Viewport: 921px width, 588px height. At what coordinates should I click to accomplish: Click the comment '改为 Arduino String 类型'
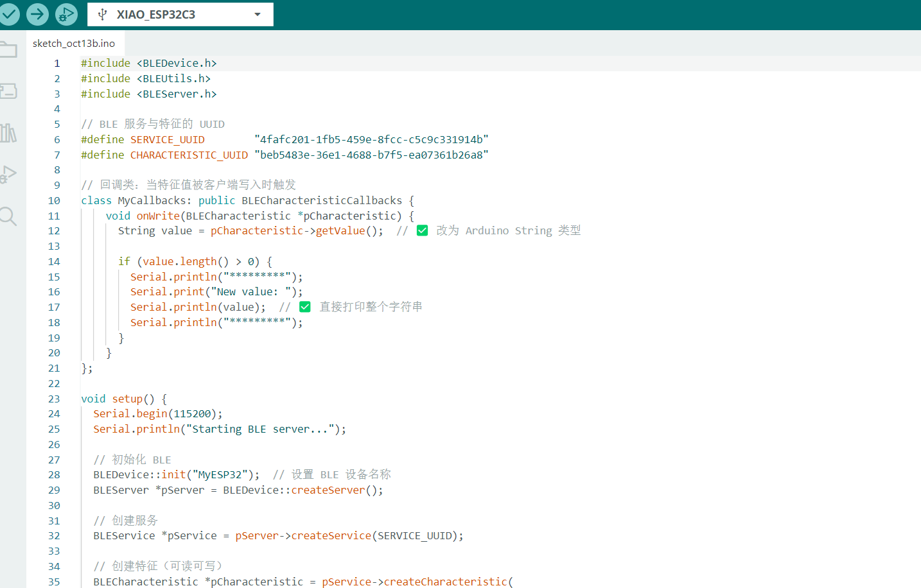509,231
